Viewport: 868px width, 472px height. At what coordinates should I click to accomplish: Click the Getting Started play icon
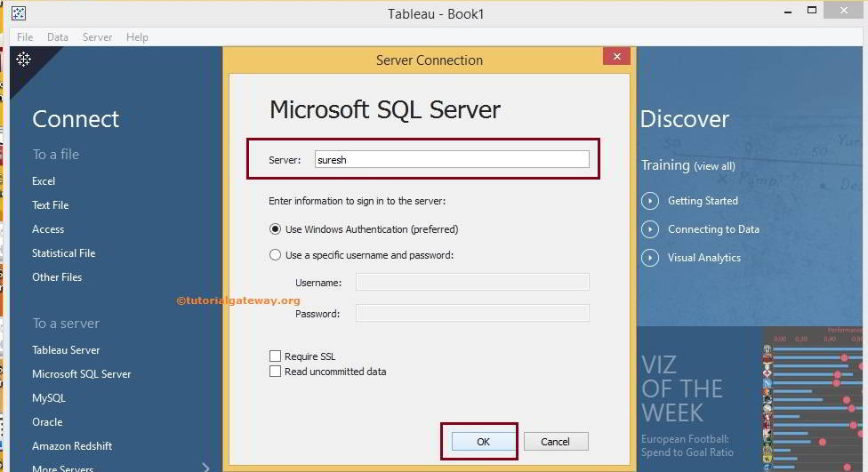point(650,201)
